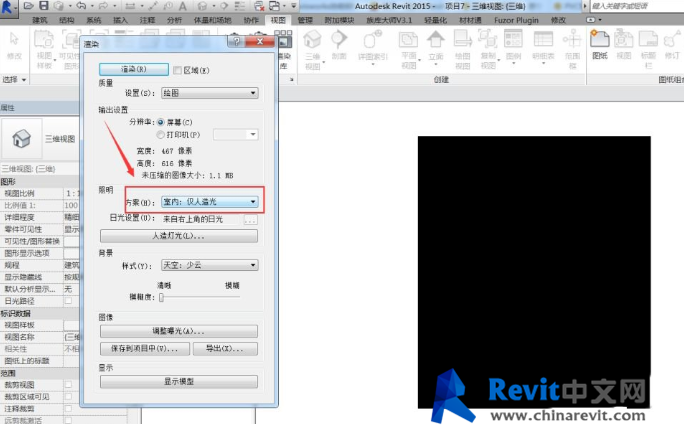
Task: Click the 显示模型 show model button
Action: tap(179, 381)
